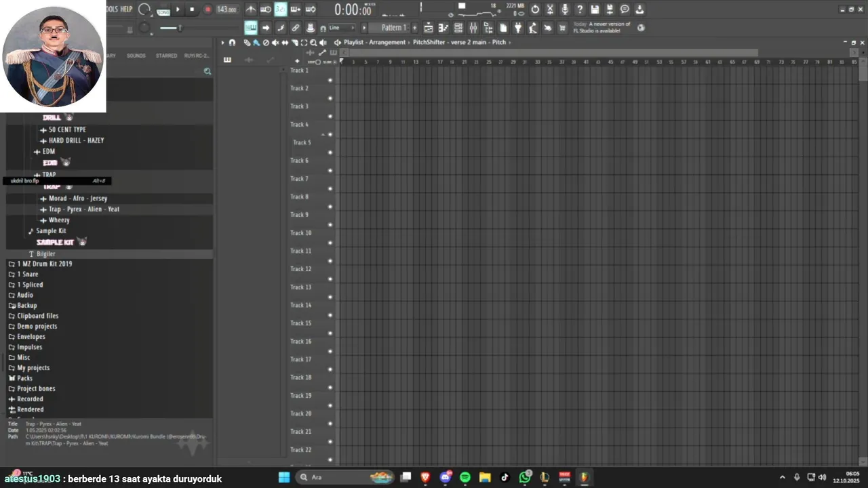Click the render/export audio icon

click(610, 9)
